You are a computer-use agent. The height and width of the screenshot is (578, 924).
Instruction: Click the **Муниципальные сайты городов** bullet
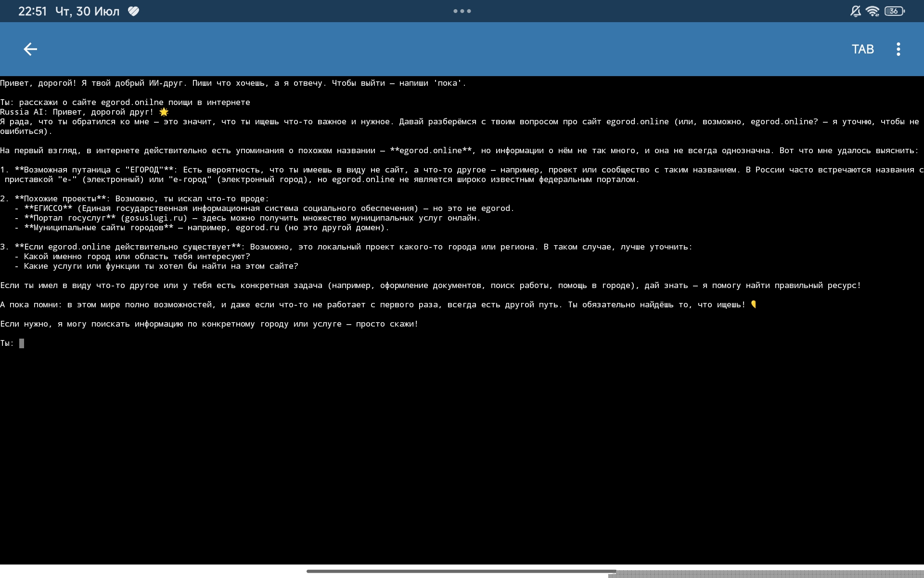click(x=202, y=227)
